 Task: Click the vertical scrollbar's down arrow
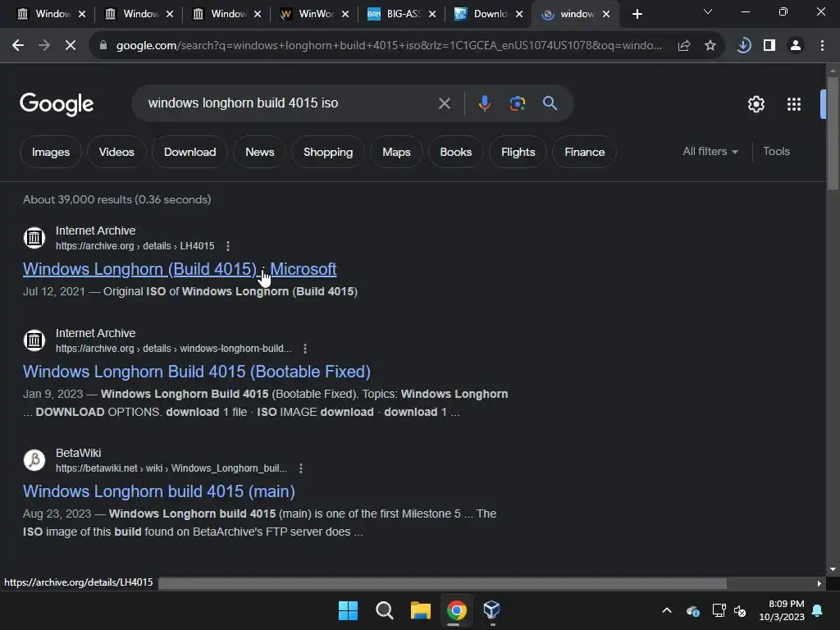tap(833, 569)
